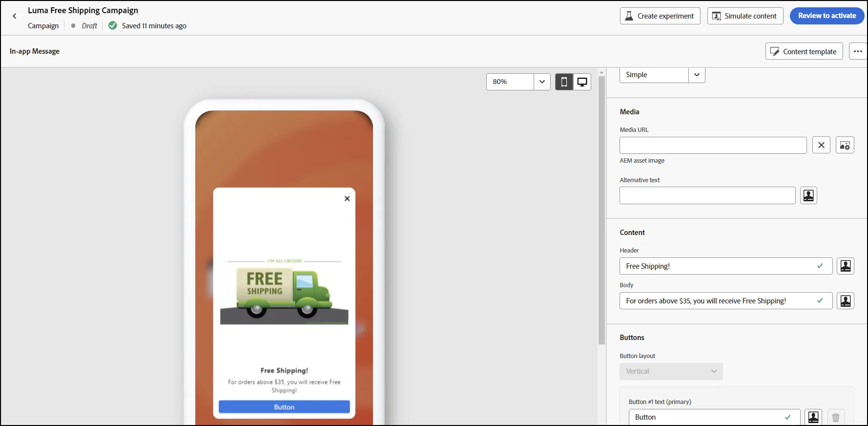Click the properties panel vertical scrollbar
The width and height of the screenshot is (868, 426).
601,210
